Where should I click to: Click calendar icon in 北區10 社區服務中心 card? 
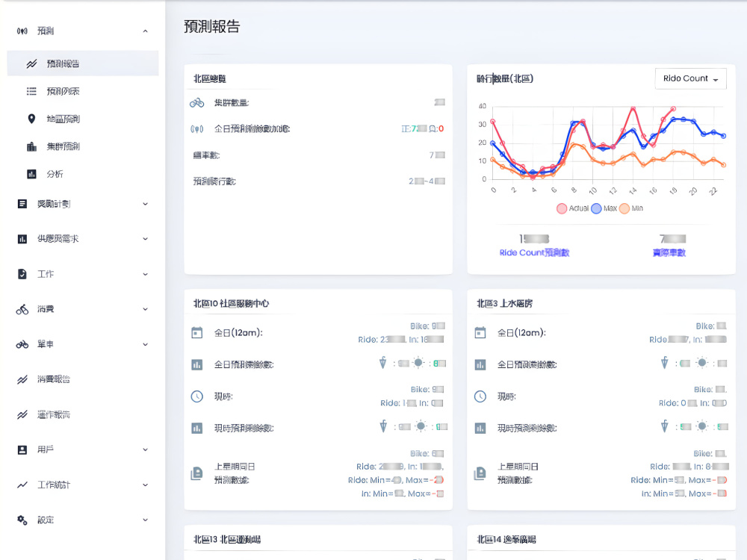[196, 332]
